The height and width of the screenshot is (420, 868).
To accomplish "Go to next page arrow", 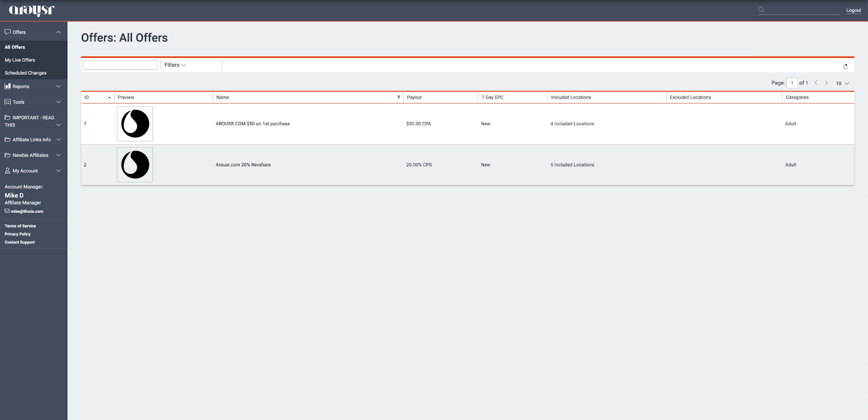I will click(826, 83).
